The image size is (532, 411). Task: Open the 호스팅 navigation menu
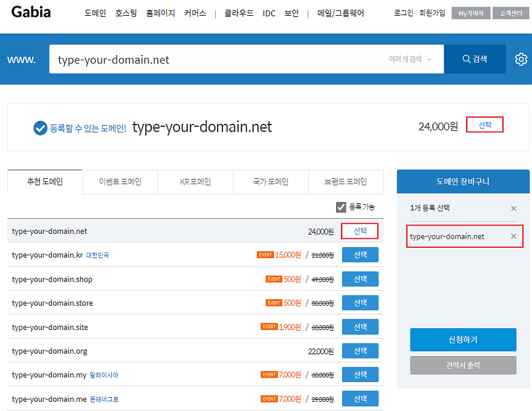click(x=126, y=13)
